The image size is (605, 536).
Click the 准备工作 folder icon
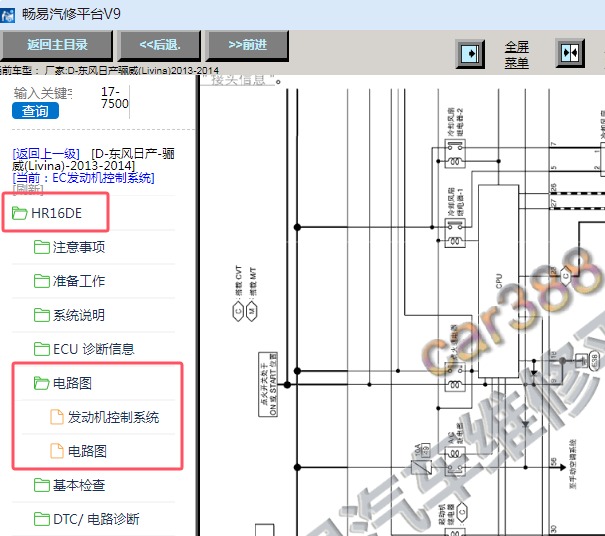click(42, 281)
